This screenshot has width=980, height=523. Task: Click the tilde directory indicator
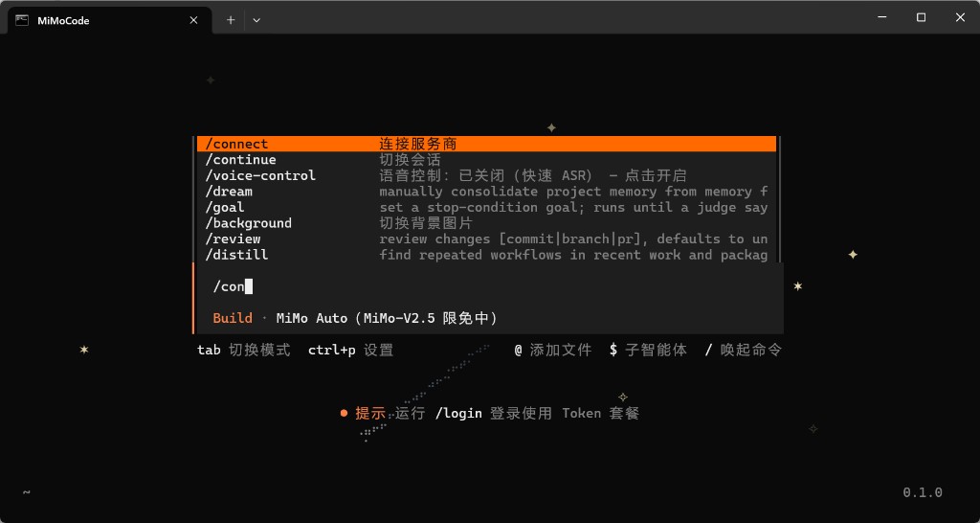pyautogui.click(x=26, y=492)
